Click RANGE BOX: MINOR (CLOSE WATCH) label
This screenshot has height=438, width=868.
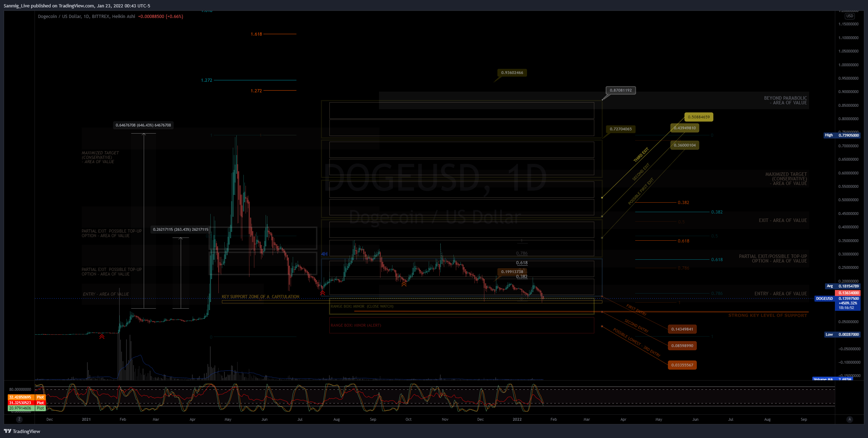[x=362, y=306]
